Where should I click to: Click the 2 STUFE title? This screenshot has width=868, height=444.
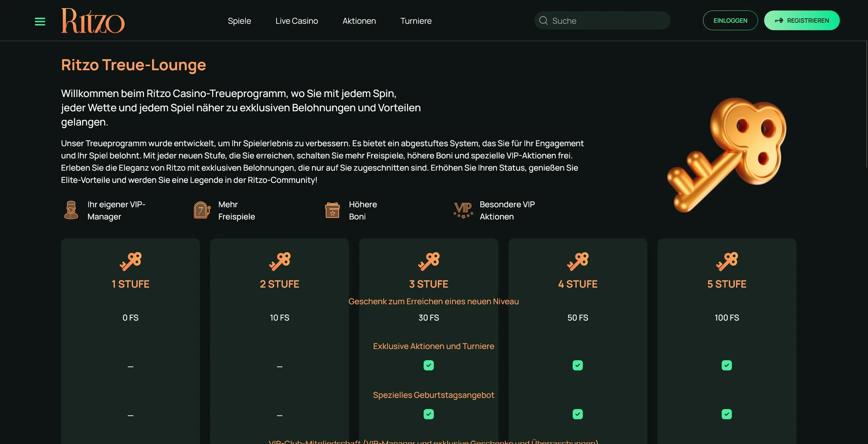tap(280, 284)
